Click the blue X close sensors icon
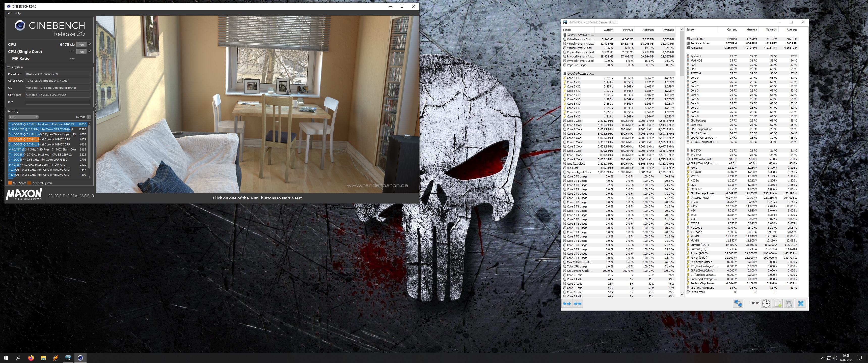The image size is (868, 363). click(801, 304)
